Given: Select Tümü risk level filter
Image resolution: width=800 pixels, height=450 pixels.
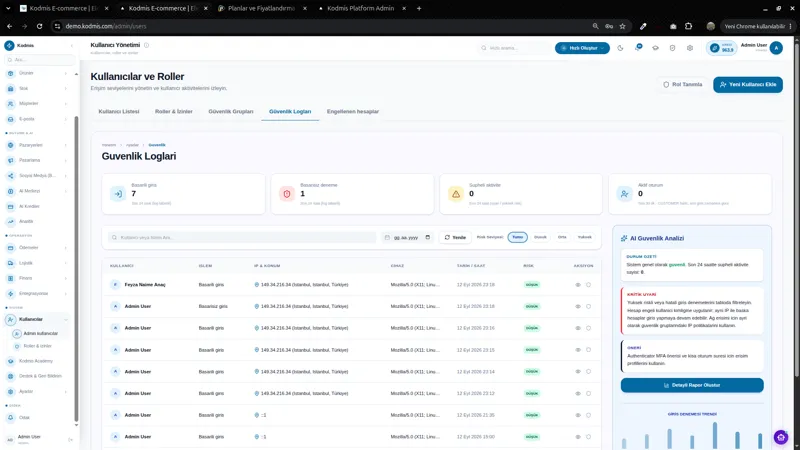Looking at the screenshot, I should pyautogui.click(x=517, y=237).
